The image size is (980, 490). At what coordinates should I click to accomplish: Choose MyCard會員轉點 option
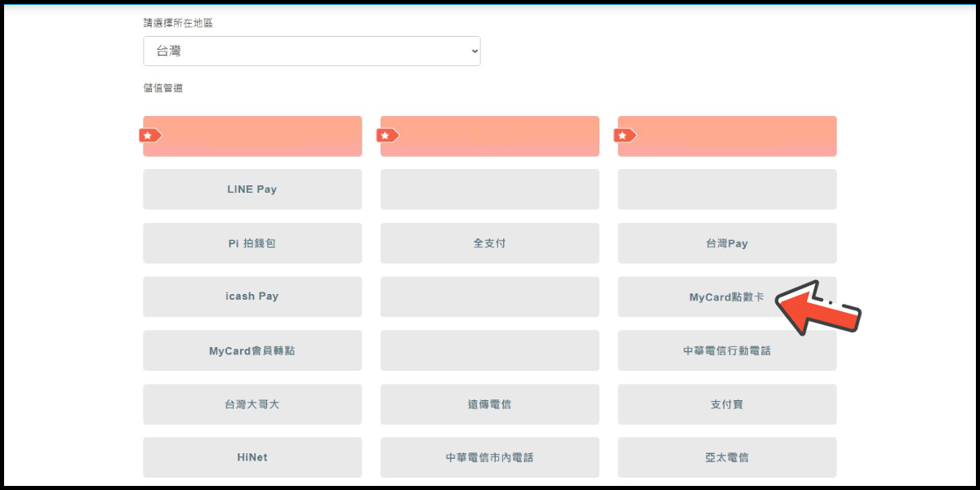(x=252, y=350)
